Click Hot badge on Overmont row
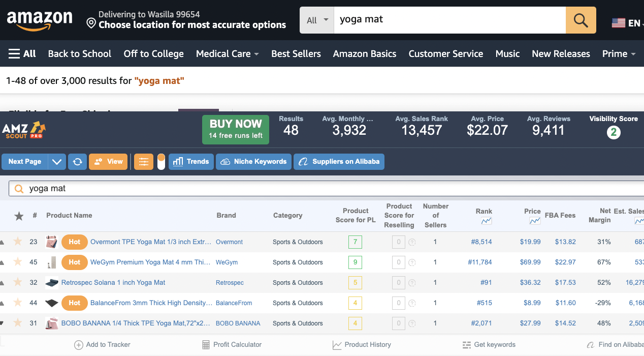The width and height of the screenshot is (644, 356). (x=75, y=242)
